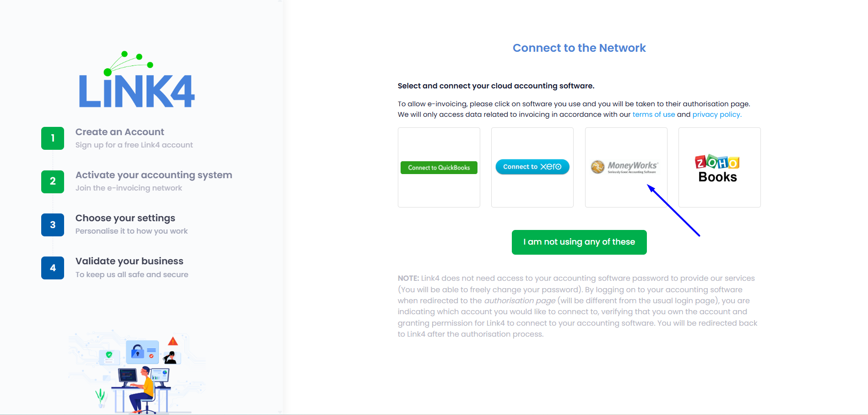This screenshot has width=868, height=415.
Task: Open the privacy policy link
Action: (716, 115)
